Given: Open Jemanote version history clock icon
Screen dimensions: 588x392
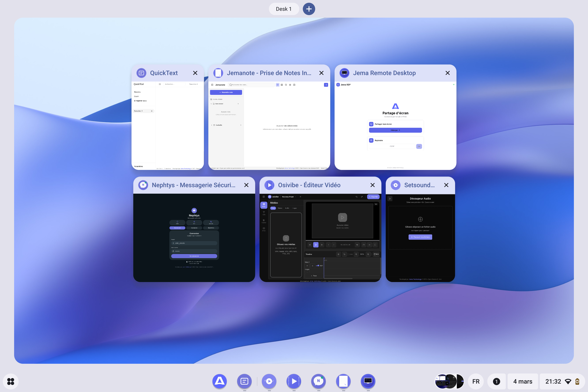Looking at the screenshot, I should [x=286, y=85].
